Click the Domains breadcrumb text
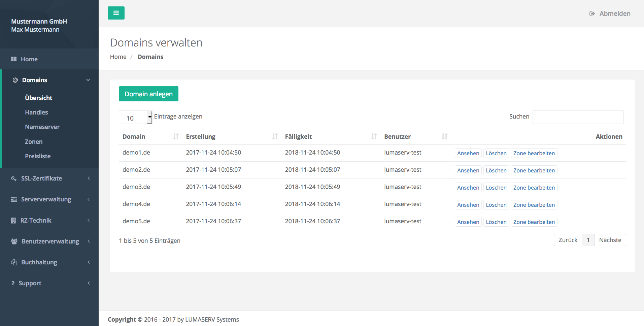This screenshot has height=326, width=644. click(150, 57)
